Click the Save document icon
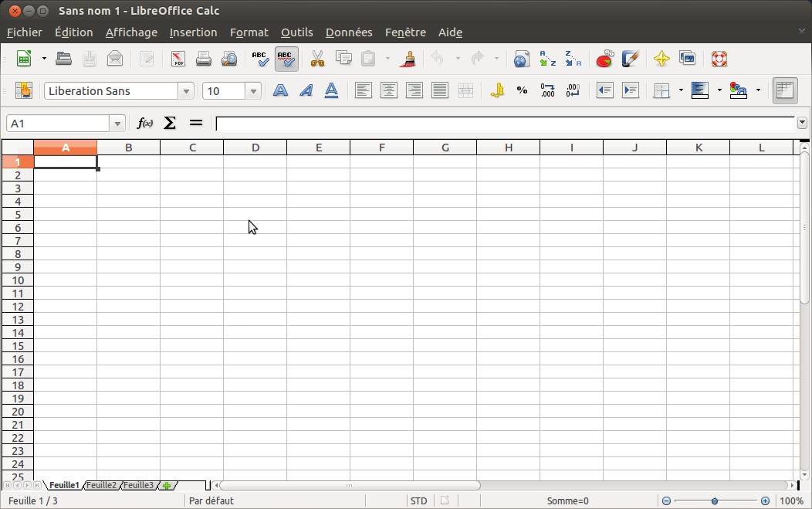 click(89, 59)
